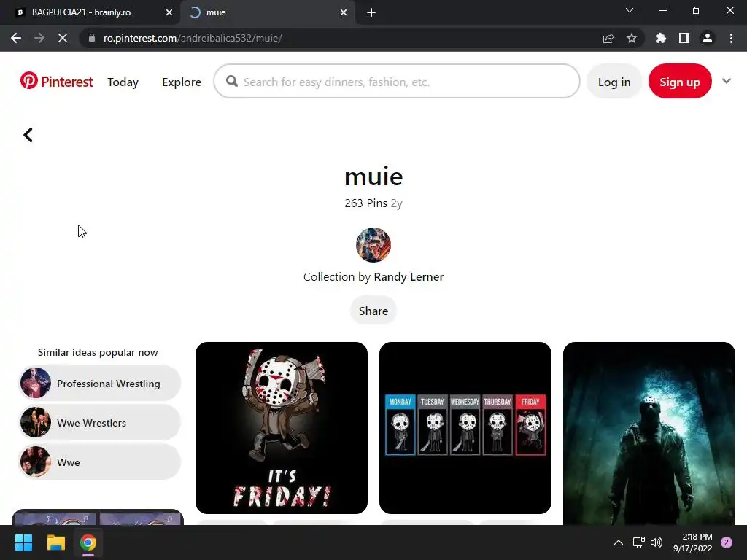The image size is (747, 560).
Task: Go back with the browser back arrow
Action: coord(16,38)
